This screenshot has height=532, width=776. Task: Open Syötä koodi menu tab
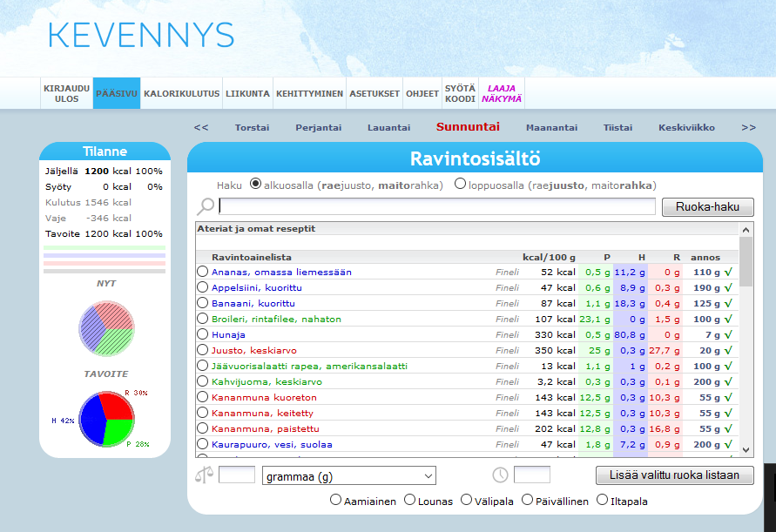(460, 93)
